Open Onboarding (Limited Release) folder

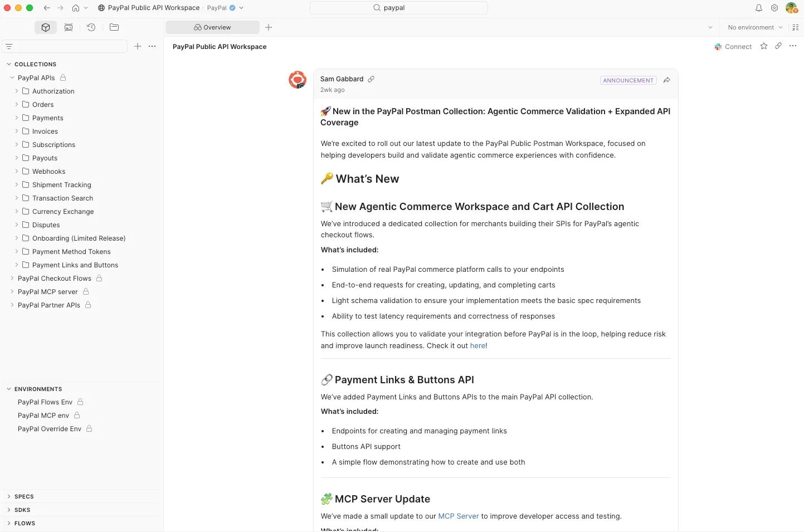tap(79, 238)
